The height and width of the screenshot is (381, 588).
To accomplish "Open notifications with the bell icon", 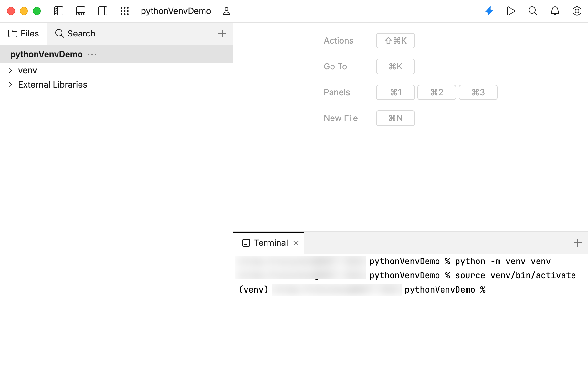I will [x=555, y=11].
